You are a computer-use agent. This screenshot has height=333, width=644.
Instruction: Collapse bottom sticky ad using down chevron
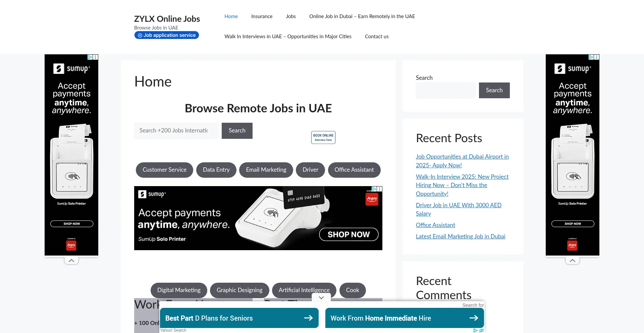(x=321, y=298)
